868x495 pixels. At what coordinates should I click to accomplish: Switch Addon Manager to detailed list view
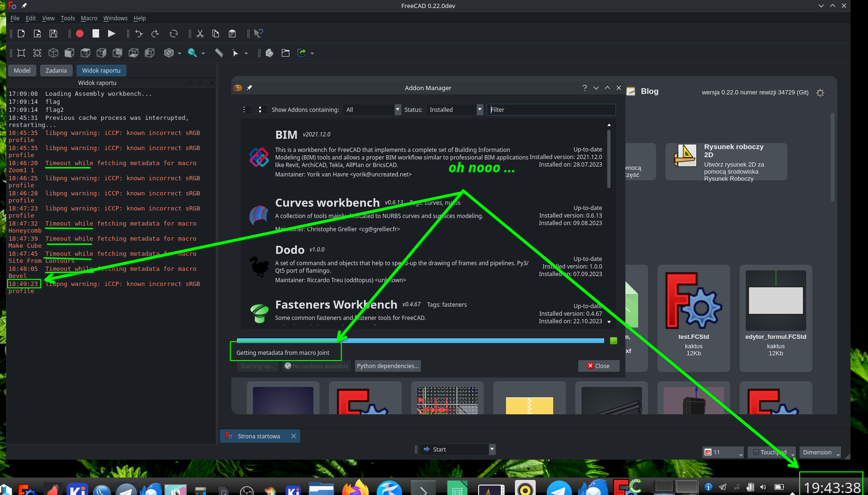click(262, 109)
